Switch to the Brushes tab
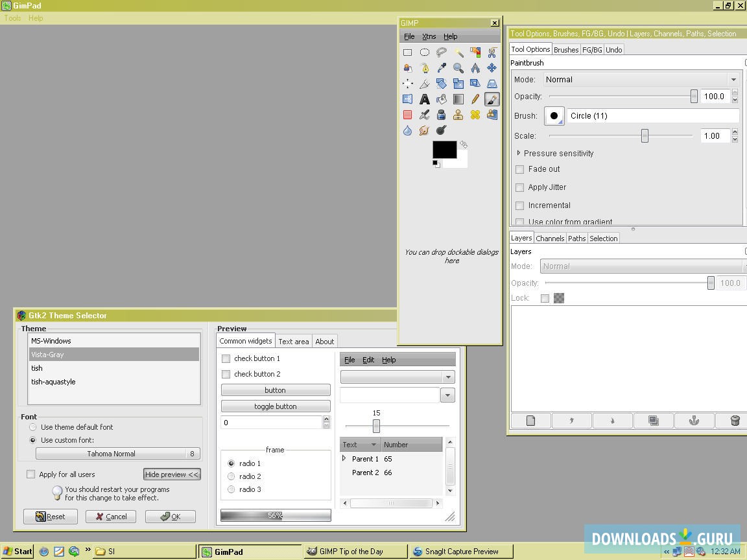Viewport: 747px width, 560px height. point(565,49)
